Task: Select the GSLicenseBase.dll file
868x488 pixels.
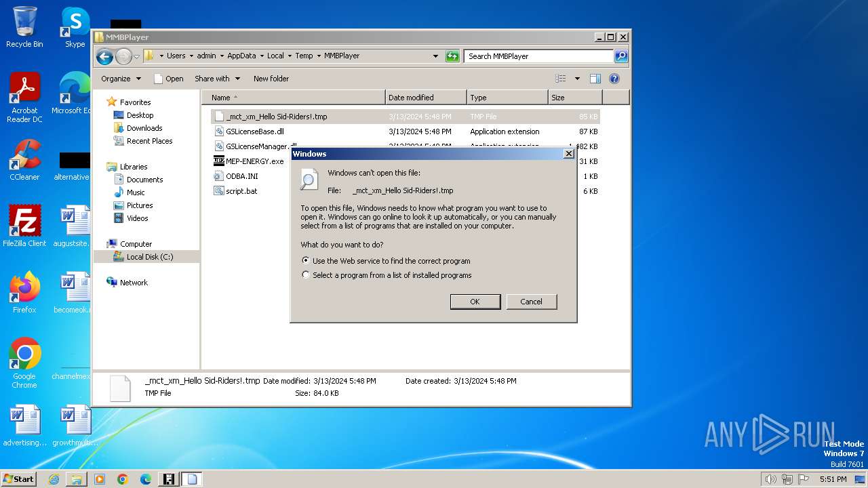Action: 406,131
